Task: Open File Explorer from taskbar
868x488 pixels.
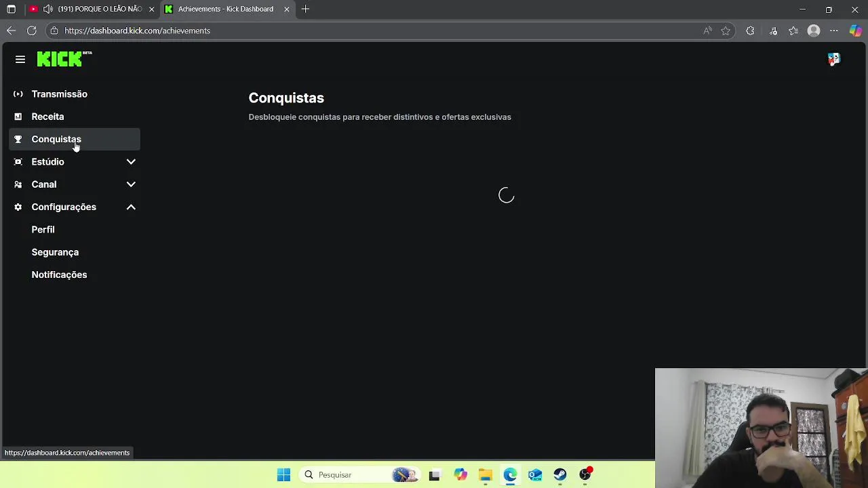Action: [x=485, y=474]
